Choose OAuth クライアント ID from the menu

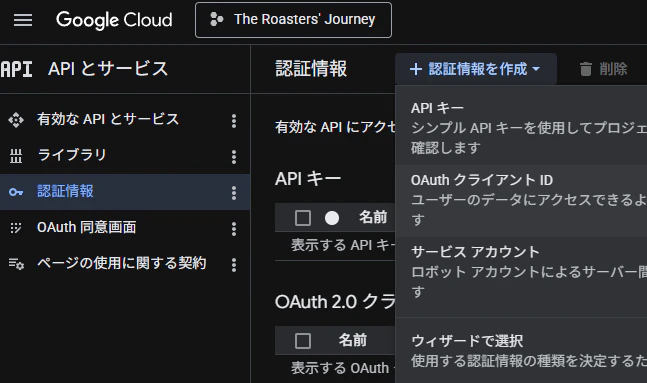pos(521,200)
